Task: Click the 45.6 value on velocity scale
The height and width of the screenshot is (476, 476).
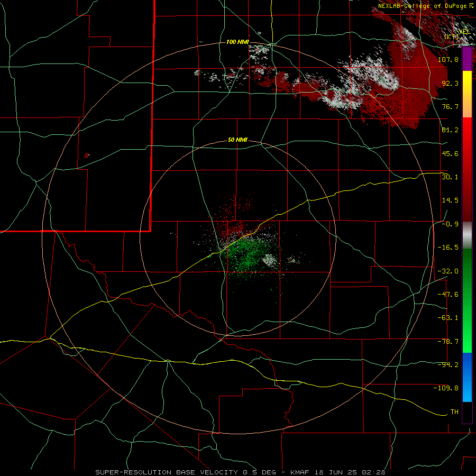Action: click(x=450, y=153)
